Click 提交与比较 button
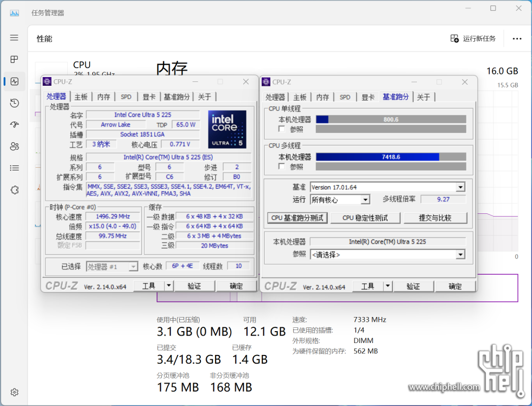 [435, 218]
